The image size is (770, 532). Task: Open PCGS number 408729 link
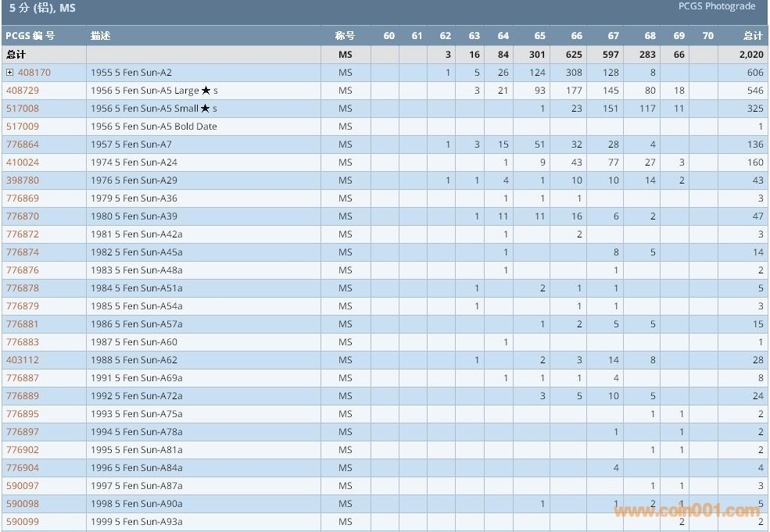tap(22, 91)
